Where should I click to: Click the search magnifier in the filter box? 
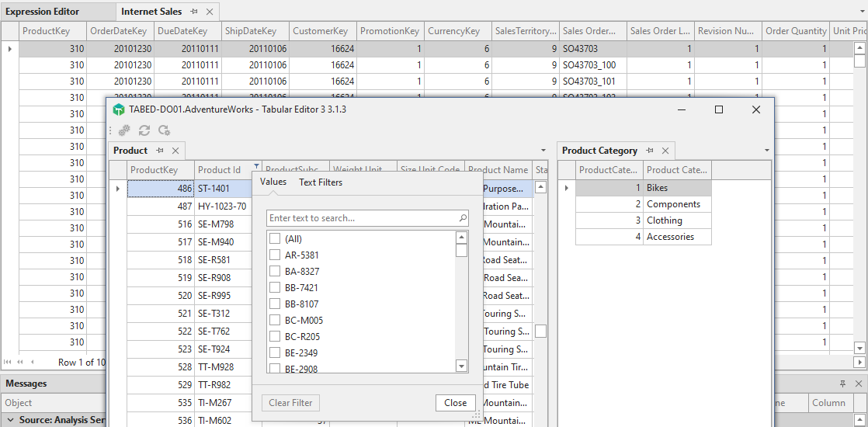coord(463,218)
